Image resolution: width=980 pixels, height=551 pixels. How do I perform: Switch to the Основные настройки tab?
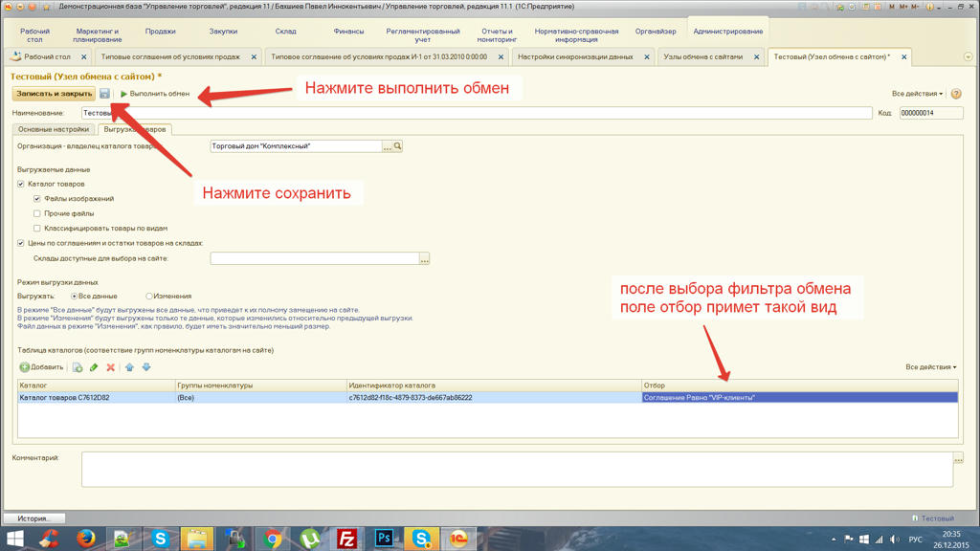pyautogui.click(x=54, y=129)
